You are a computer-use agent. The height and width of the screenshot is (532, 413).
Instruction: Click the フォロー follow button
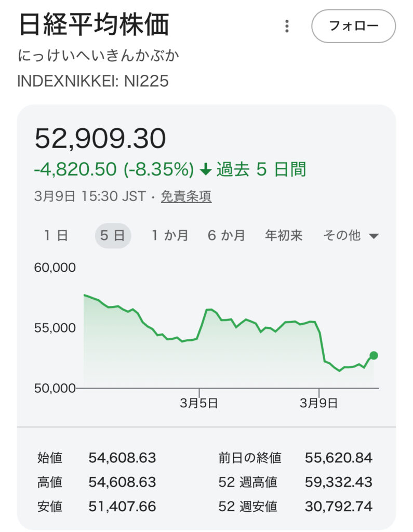coord(353,26)
